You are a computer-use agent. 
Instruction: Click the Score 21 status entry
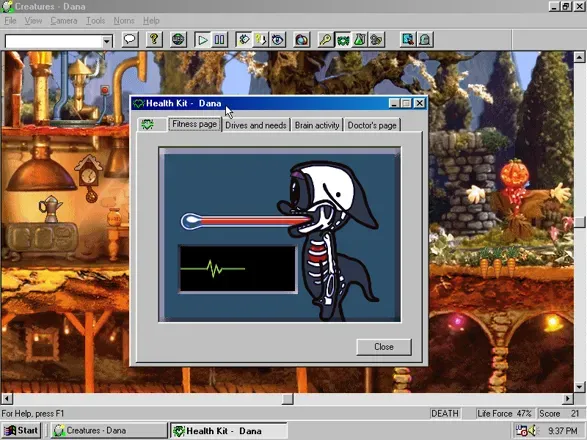click(559, 413)
